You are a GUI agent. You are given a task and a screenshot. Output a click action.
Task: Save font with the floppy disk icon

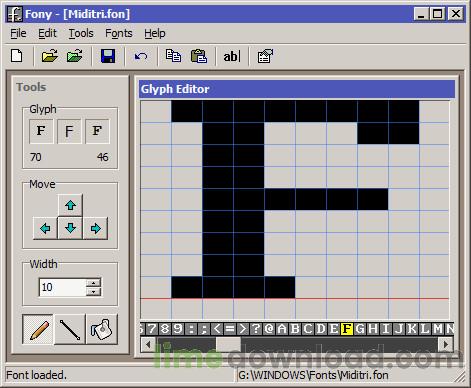[108, 56]
